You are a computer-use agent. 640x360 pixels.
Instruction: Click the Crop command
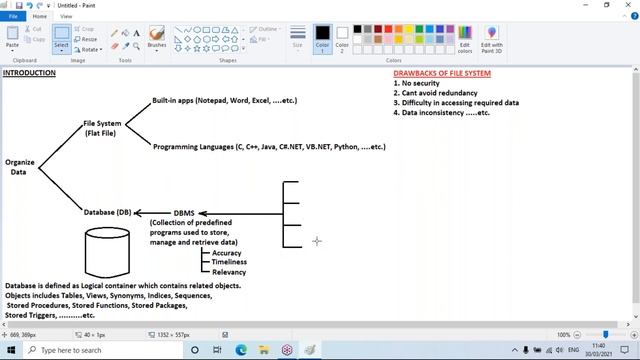point(84,29)
